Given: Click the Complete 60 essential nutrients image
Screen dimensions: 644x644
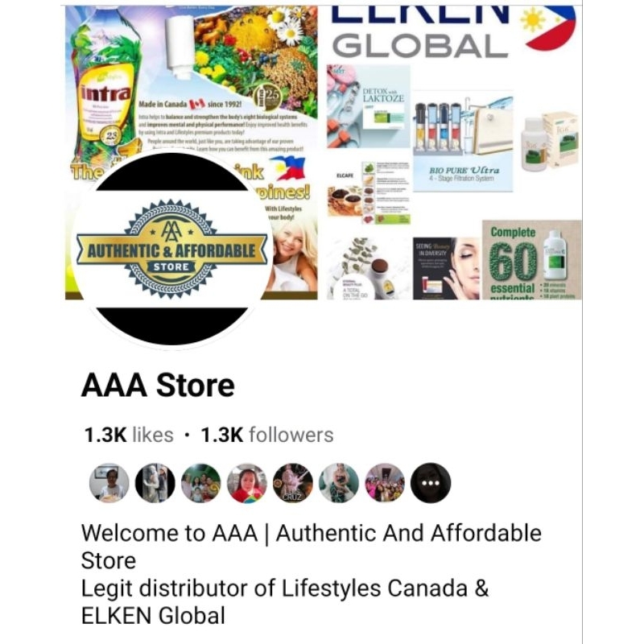Looking at the screenshot, I should coord(532,260).
